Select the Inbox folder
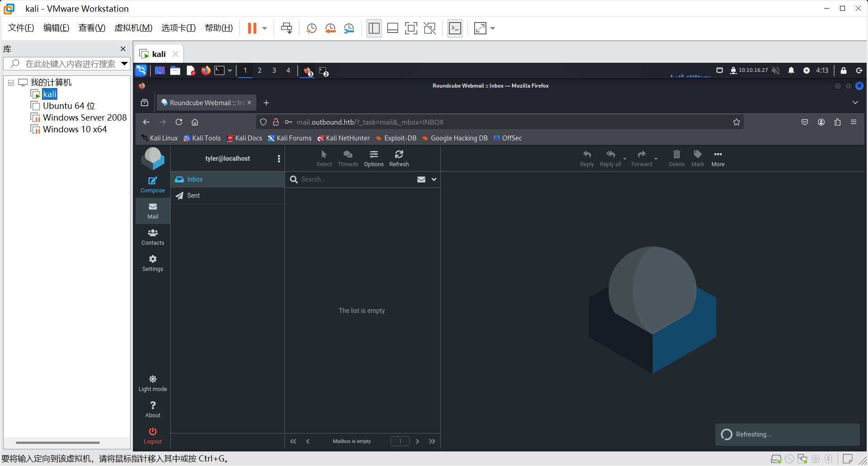The height and width of the screenshot is (466, 868). 227,179
